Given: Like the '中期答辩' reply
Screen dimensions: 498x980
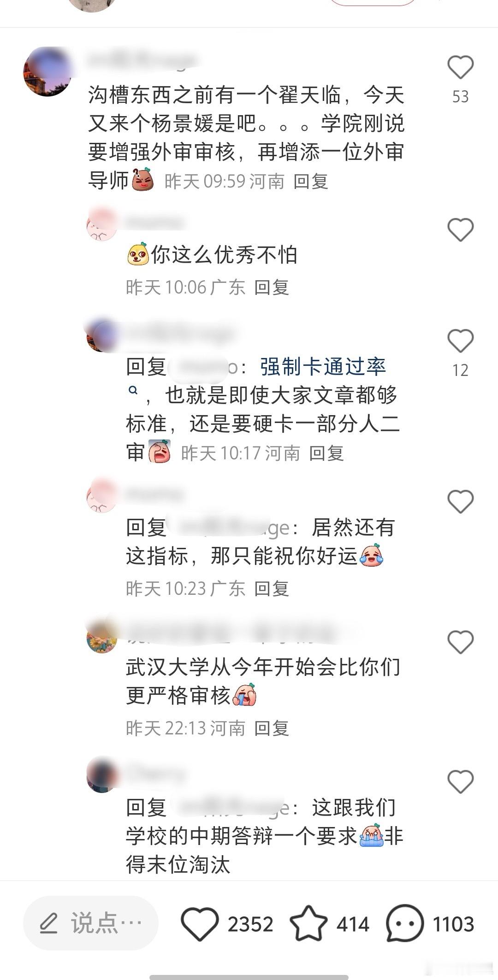Looking at the screenshot, I should (x=461, y=781).
